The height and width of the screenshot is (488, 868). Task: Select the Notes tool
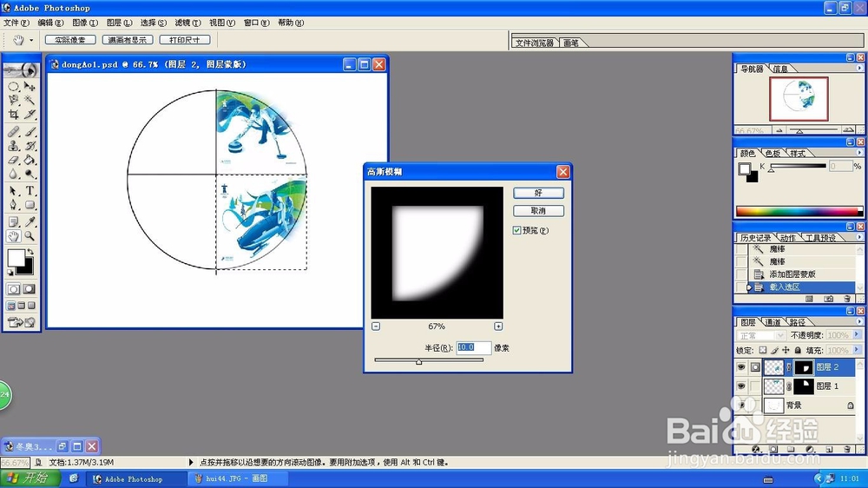13,222
